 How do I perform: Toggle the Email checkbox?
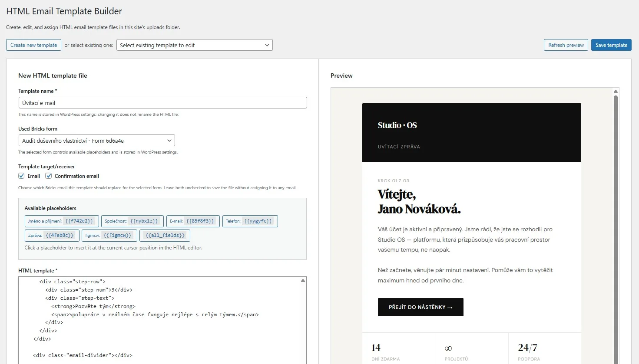(21, 176)
